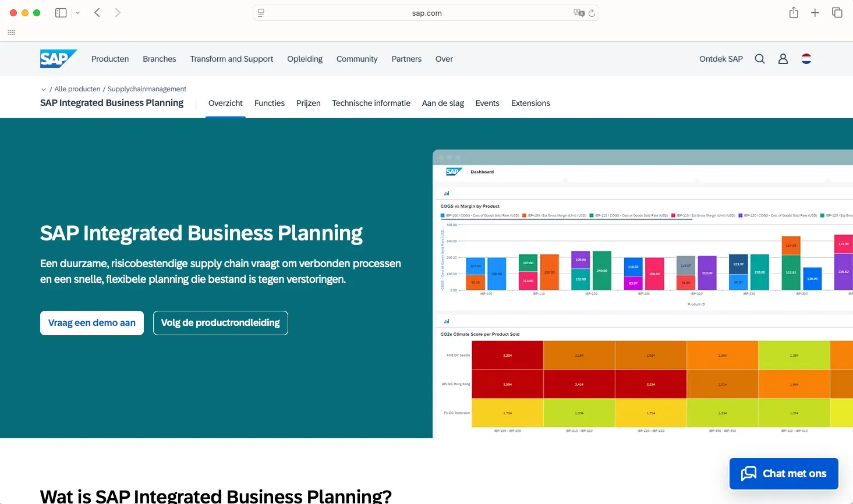
Task: Open the site search magnifier icon
Action: (x=760, y=59)
